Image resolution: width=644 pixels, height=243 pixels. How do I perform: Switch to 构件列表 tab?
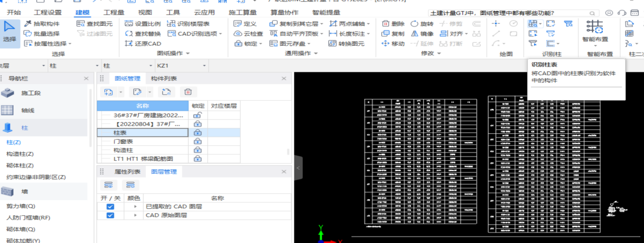point(164,79)
